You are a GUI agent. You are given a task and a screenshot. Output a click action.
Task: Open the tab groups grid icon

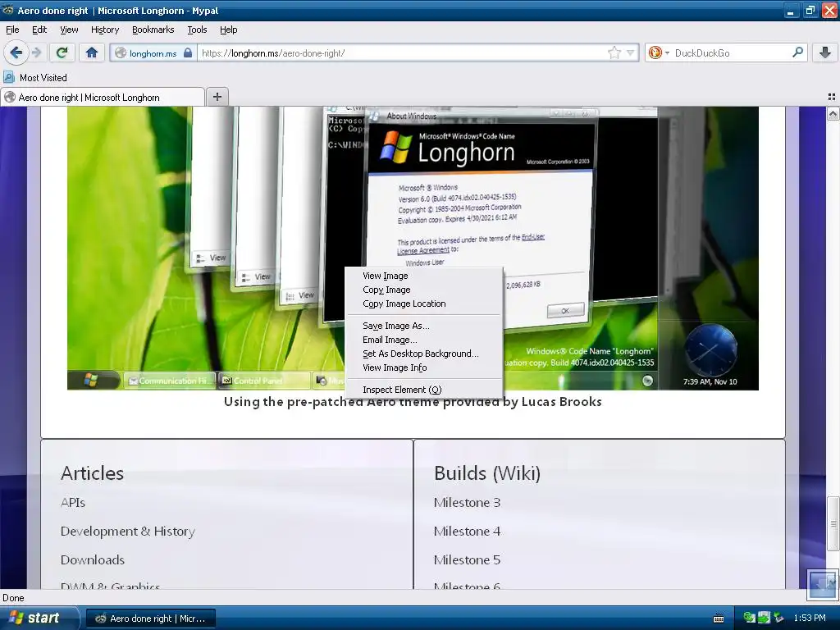coord(832,97)
